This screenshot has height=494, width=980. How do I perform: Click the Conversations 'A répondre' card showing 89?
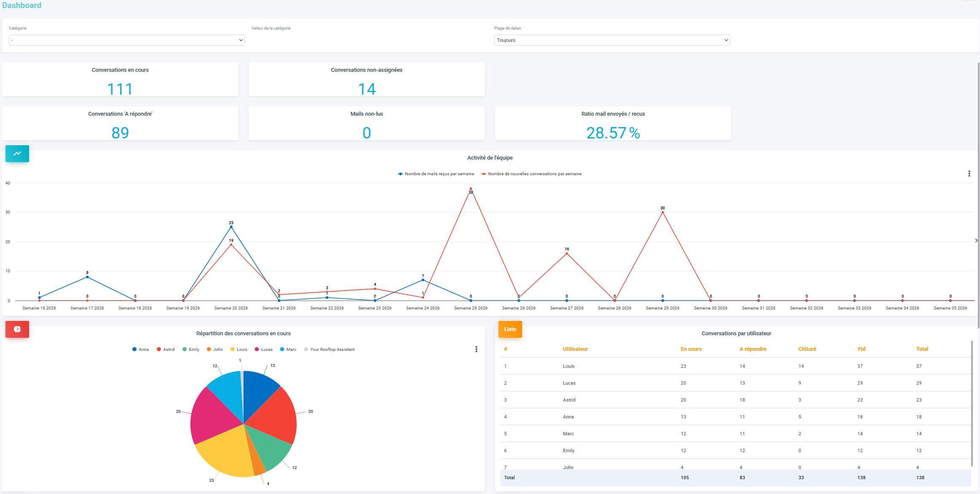(x=120, y=123)
